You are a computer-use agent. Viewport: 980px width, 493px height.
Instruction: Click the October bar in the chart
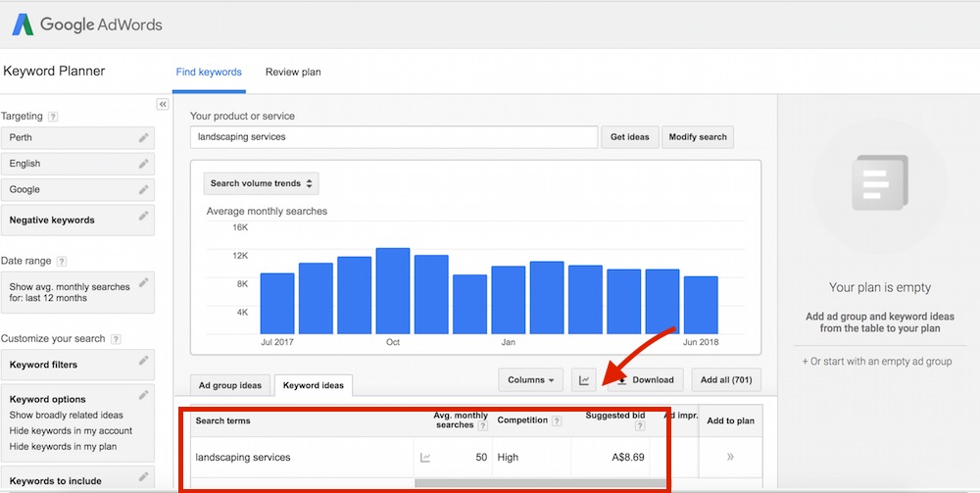click(x=393, y=291)
